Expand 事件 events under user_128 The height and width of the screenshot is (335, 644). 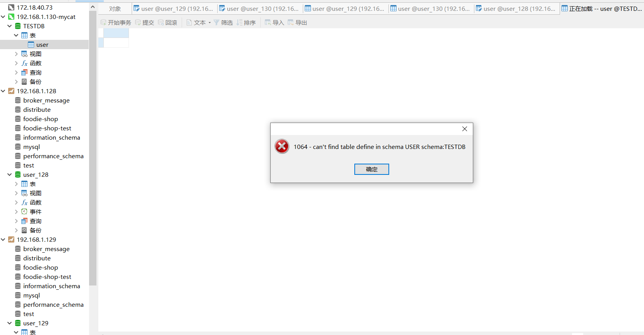16,212
